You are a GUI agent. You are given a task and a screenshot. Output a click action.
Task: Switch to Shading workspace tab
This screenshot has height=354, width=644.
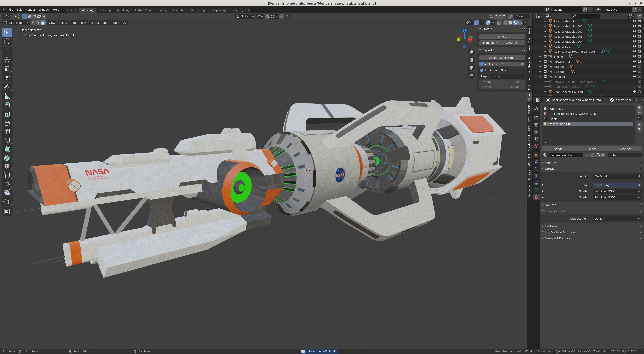point(162,10)
